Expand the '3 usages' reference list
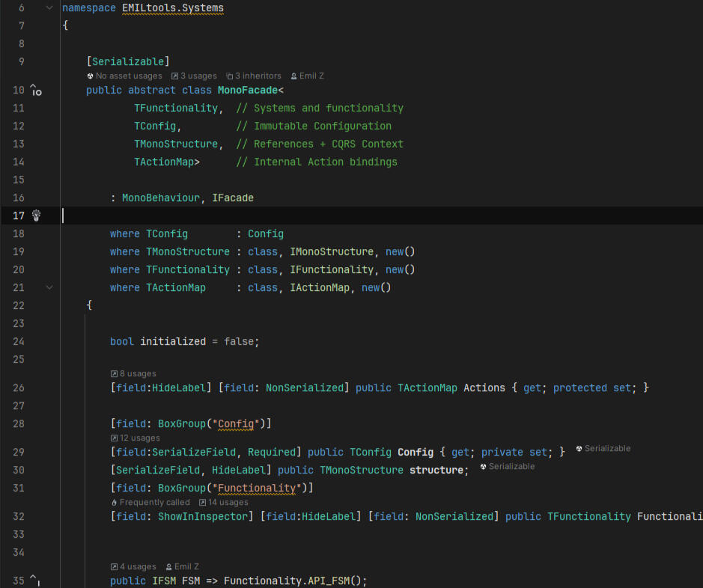703x588 pixels. [193, 76]
